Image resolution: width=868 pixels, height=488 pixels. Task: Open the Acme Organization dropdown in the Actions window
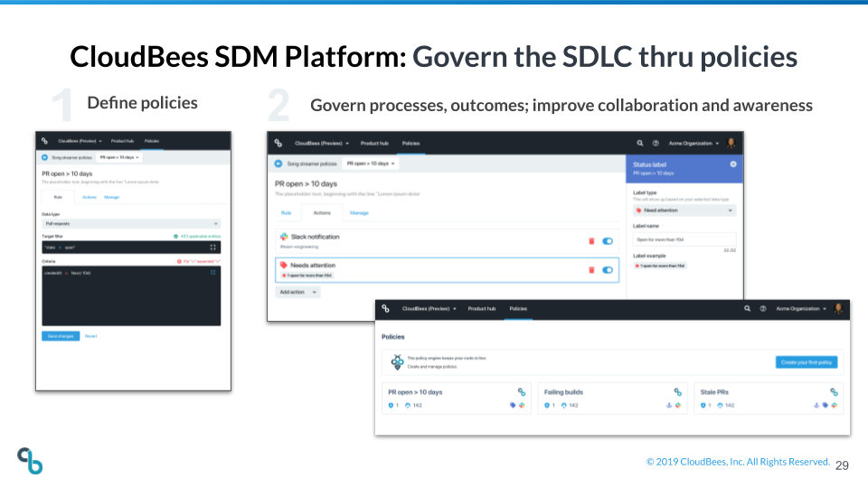693,144
